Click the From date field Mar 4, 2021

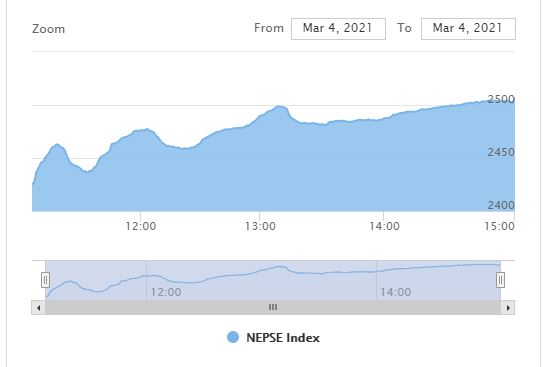point(338,29)
